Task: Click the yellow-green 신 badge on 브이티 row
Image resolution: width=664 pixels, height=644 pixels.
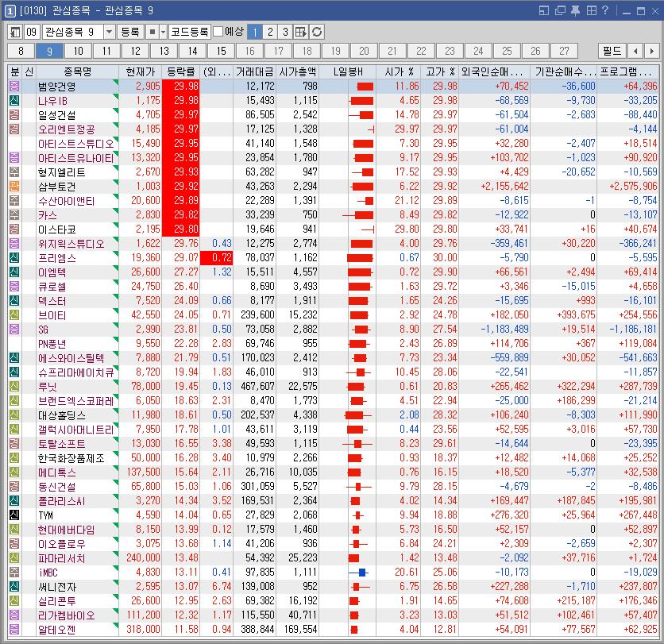Action: tap(14, 315)
